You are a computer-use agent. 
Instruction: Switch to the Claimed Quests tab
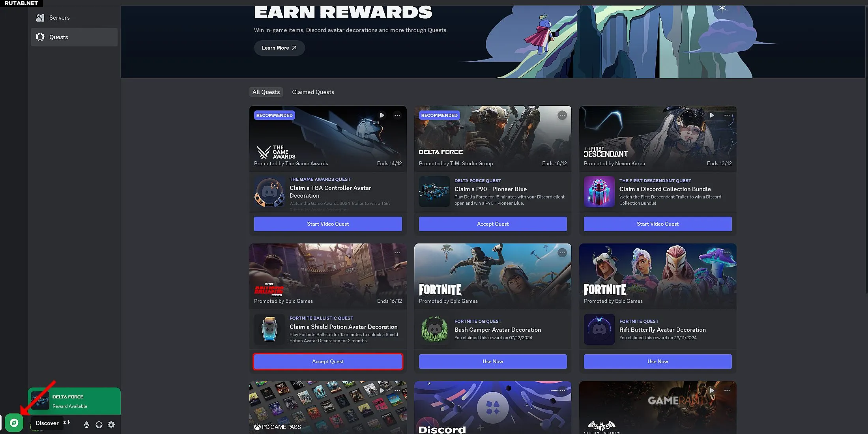coord(313,92)
